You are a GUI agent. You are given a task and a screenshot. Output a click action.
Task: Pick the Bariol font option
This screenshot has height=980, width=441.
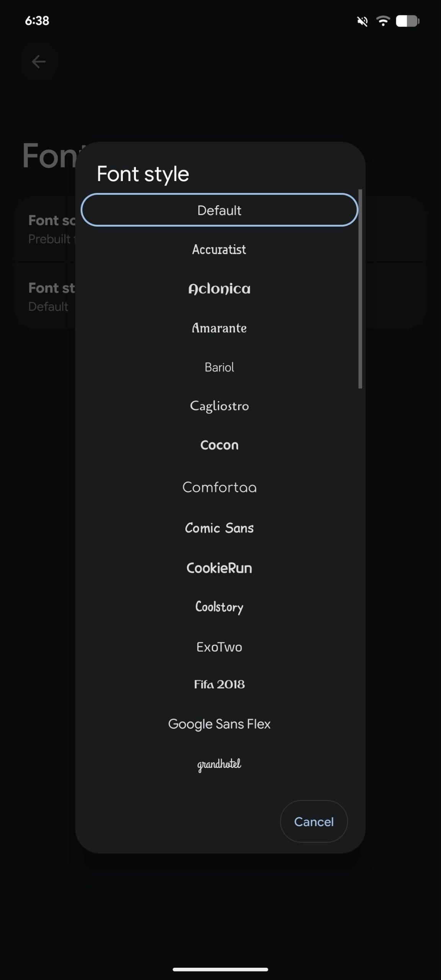click(x=219, y=367)
